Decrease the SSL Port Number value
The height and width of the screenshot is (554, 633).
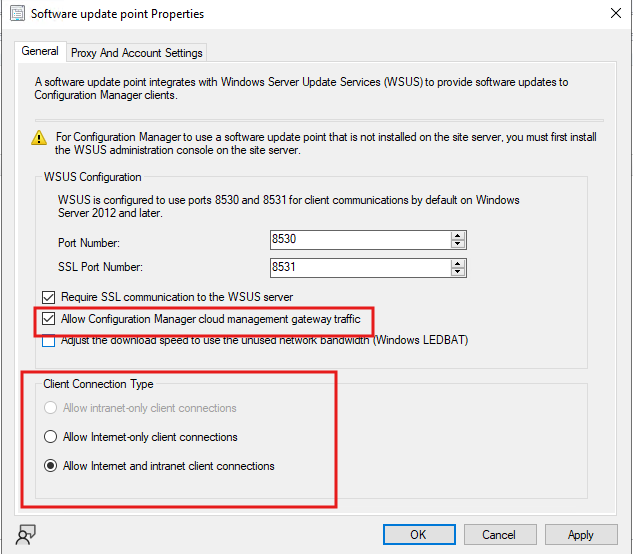(x=458, y=272)
